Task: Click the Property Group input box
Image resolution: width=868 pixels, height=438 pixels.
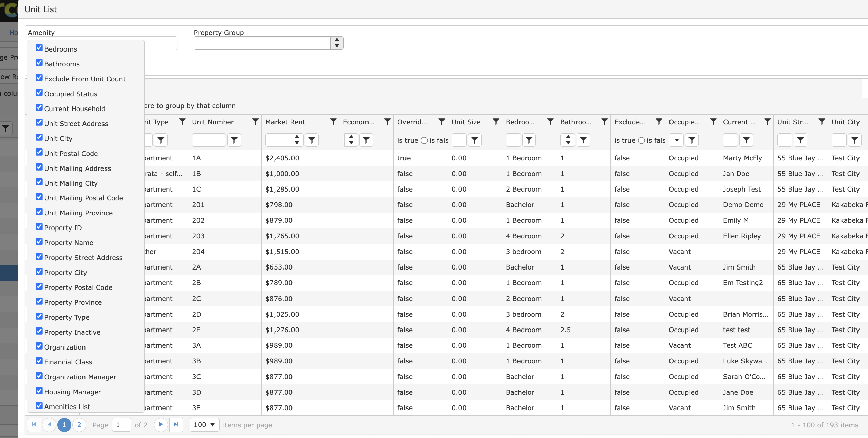Action: (262, 43)
